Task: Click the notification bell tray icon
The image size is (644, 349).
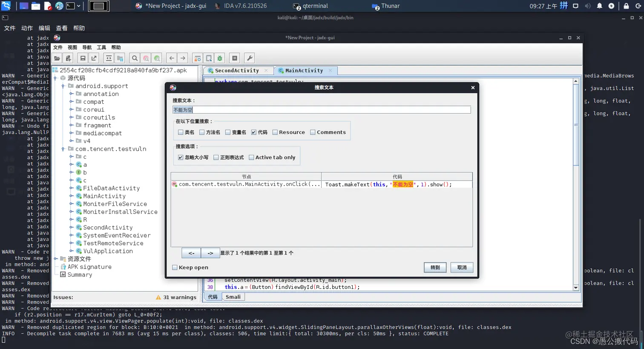Action: point(599,6)
